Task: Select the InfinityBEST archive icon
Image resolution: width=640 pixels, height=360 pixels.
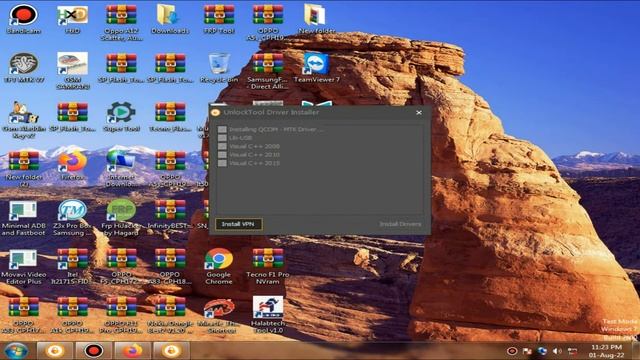Action: [170, 214]
